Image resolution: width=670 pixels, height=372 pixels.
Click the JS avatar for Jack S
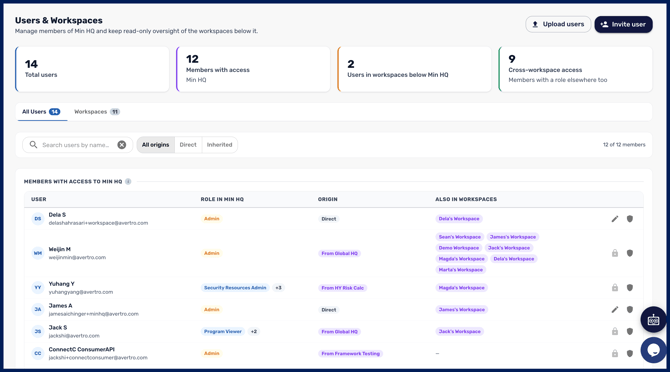tap(38, 331)
